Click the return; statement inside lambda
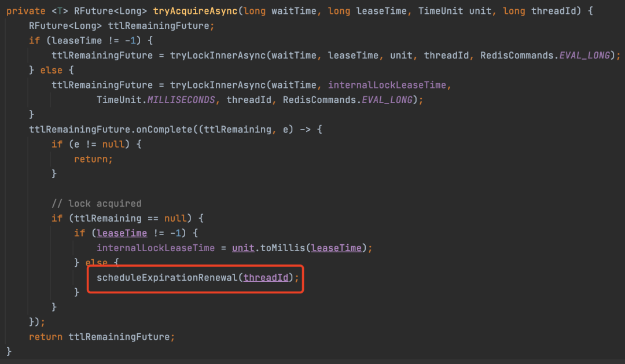 coord(93,159)
